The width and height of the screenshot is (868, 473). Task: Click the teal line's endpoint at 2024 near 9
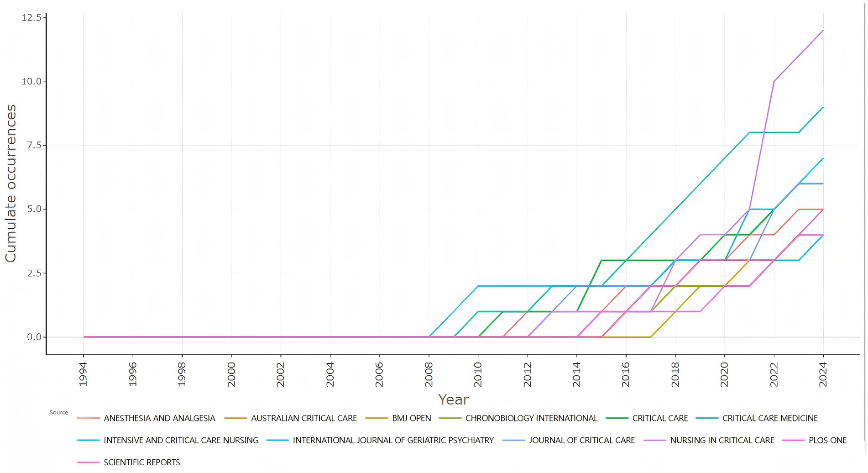click(x=823, y=107)
